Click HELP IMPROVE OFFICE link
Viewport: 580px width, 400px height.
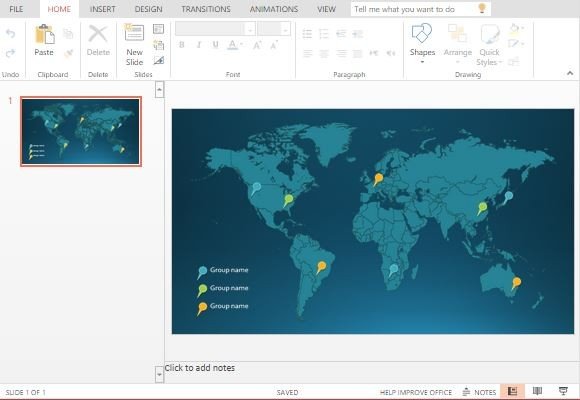pos(416,392)
